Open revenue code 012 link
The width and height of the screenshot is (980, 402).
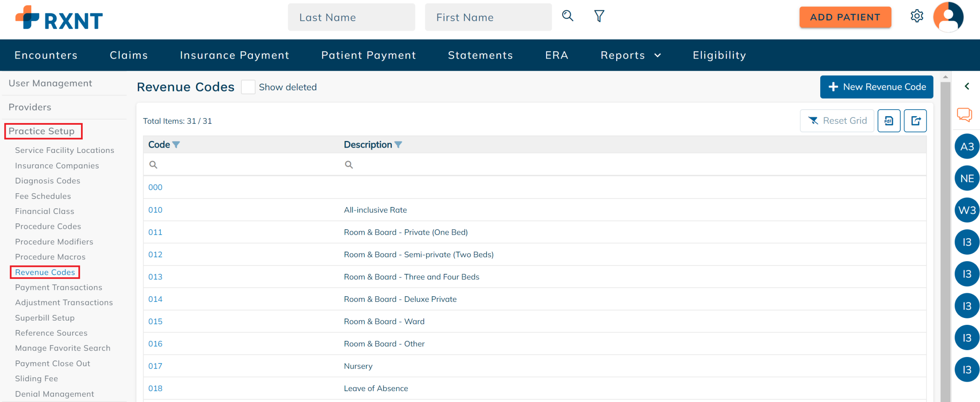click(x=155, y=254)
